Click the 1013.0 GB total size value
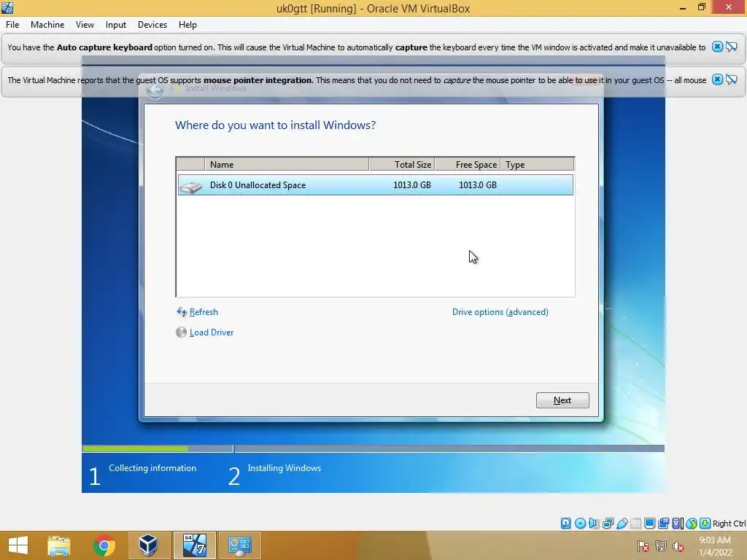The width and height of the screenshot is (747, 560). pos(411,184)
